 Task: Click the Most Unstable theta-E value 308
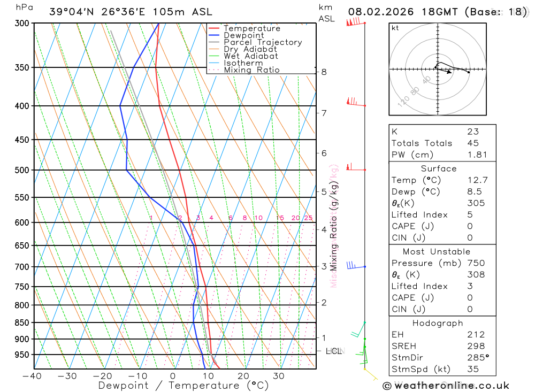tap(476, 275)
